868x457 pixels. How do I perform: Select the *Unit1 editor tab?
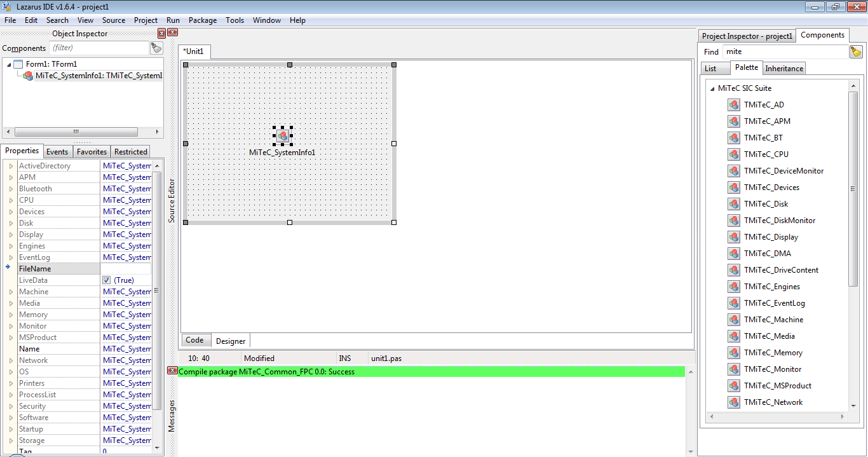tap(193, 51)
